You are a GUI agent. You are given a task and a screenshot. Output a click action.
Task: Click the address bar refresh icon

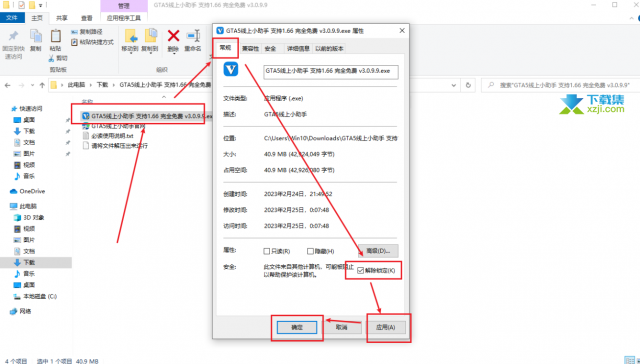coord(468,85)
